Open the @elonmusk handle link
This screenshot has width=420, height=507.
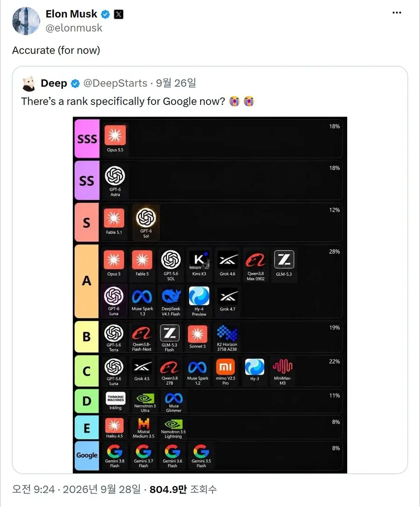click(x=74, y=28)
